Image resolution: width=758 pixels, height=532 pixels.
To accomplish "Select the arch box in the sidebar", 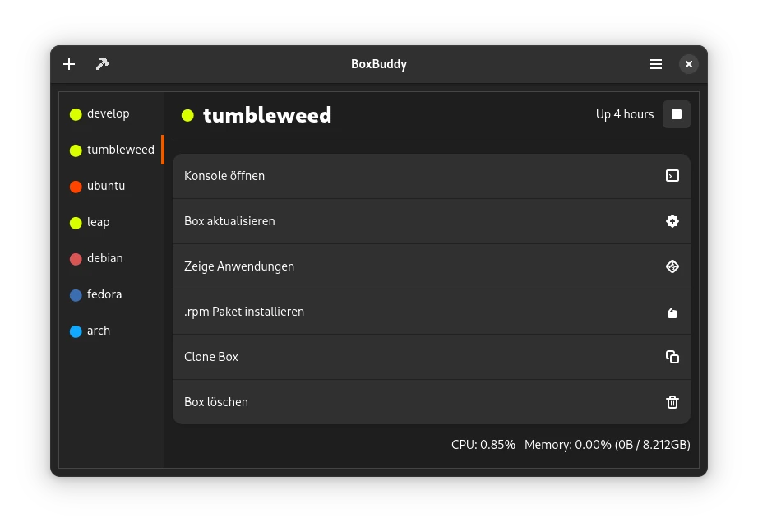I will click(x=99, y=331).
